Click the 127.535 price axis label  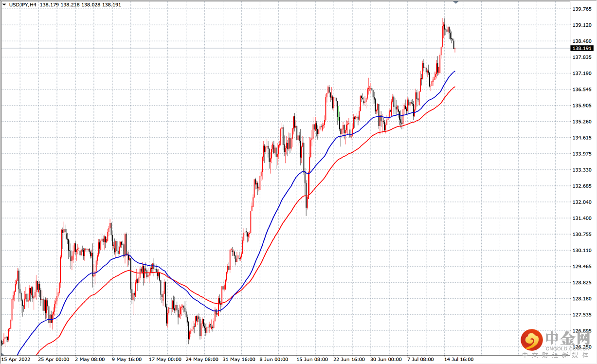582,314
